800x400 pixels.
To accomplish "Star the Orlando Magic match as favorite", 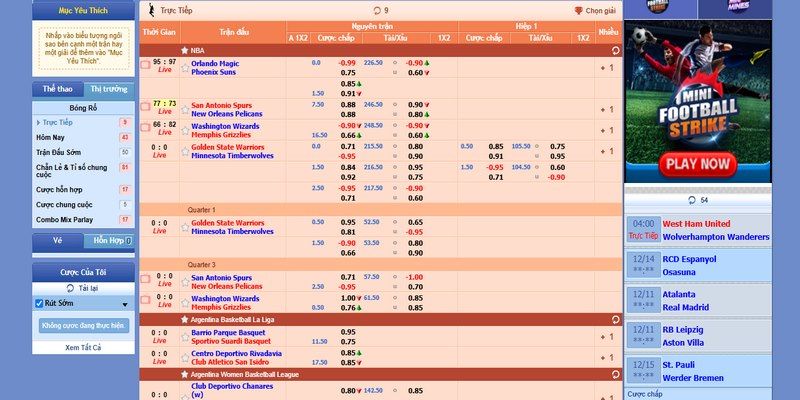I will click(x=185, y=67).
